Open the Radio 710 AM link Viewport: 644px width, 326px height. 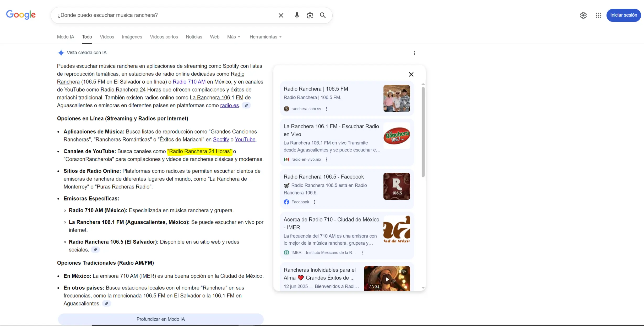click(189, 82)
